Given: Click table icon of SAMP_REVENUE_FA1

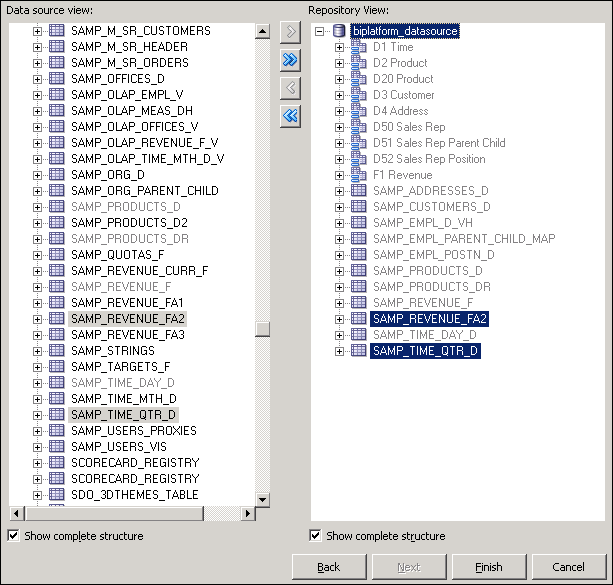Looking at the screenshot, I should click(57, 302).
